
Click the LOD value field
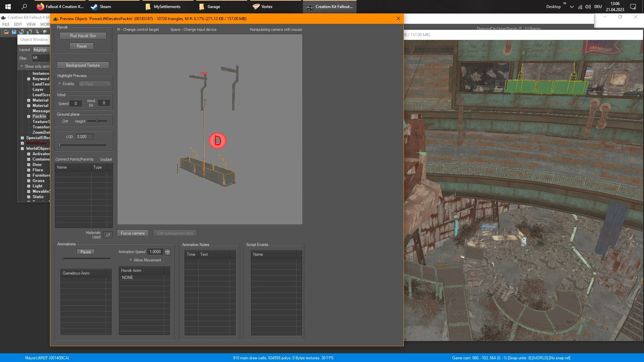coord(85,137)
